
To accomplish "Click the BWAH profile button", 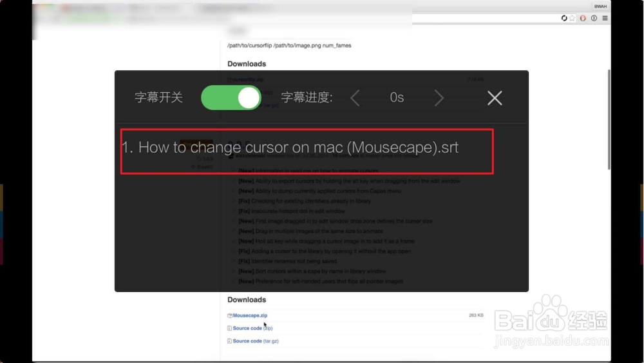I will pyautogui.click(x=600, y=6).
